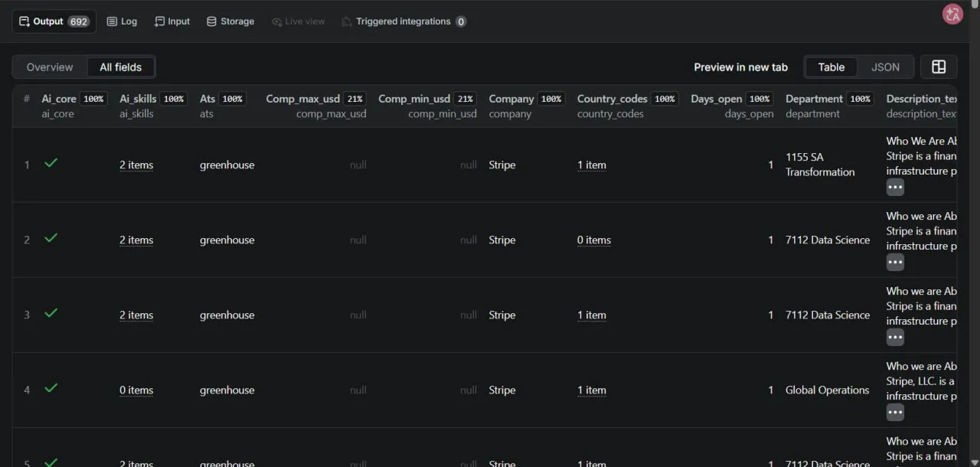Viewport: 980px width, 467px height.
Task: Expand row 1 description with ellipsis button
Action: (x=895, y=187)
